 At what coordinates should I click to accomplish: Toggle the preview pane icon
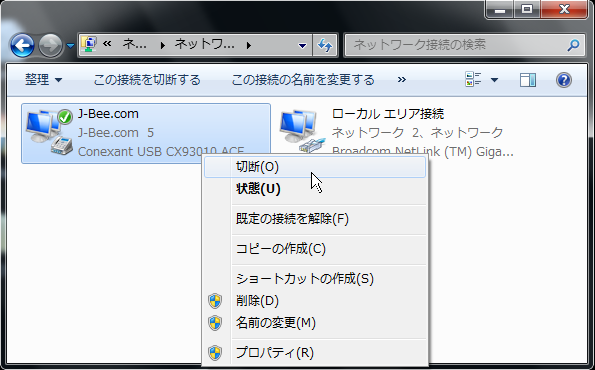point(528,80)
